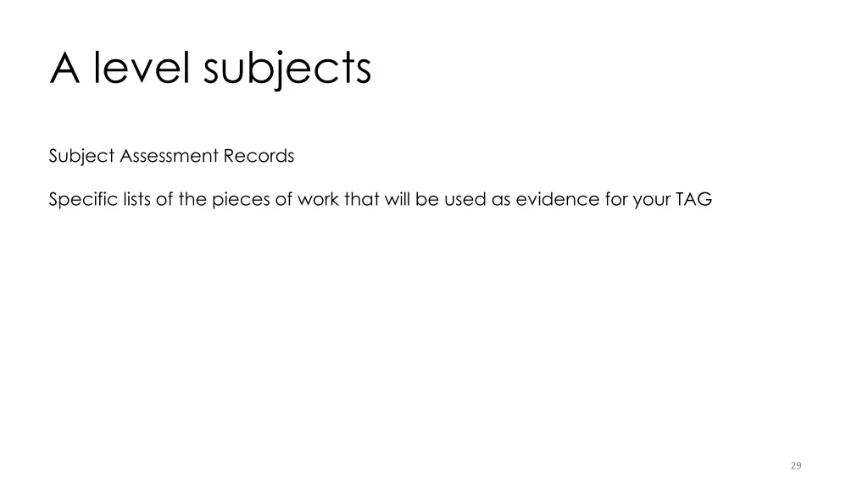Image resolution: width=868 pixels, height=488 pixels.
Task: Click the word 'used' in the sentence
Action: tap(463, 200)
